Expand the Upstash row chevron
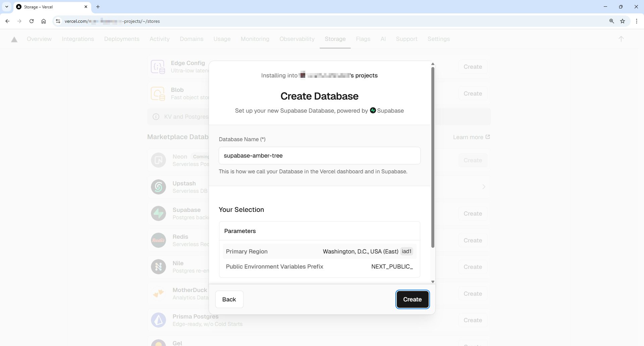Viewport: 644px width, 346px height. coord(484,187)
